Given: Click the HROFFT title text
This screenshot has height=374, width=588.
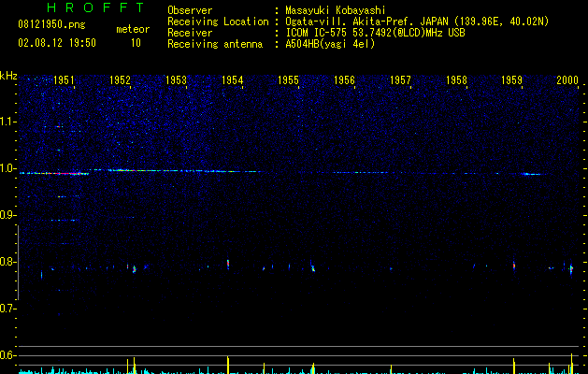Looking at the screenshot, I should [95, 7].
